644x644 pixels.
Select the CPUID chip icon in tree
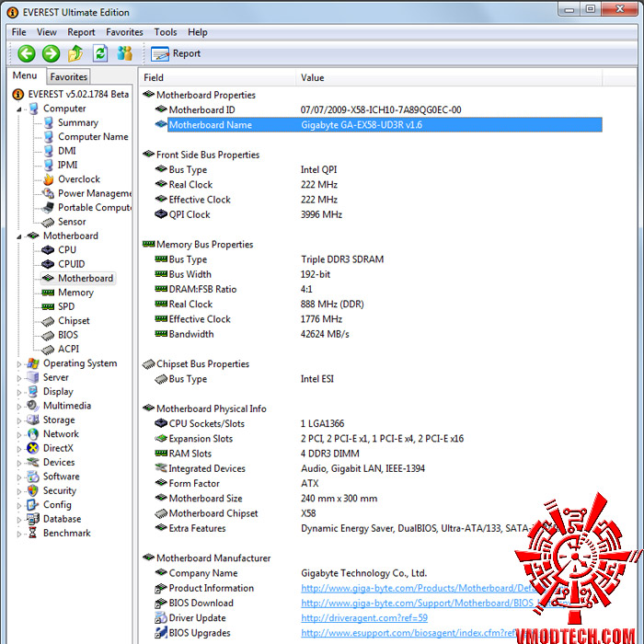[48, 264]
